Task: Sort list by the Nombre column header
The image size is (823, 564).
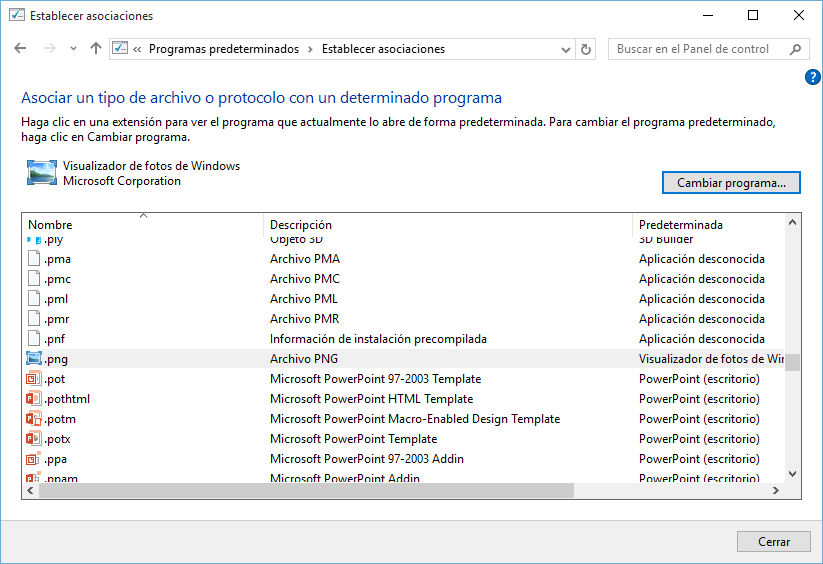Action: tap(143, 225)
